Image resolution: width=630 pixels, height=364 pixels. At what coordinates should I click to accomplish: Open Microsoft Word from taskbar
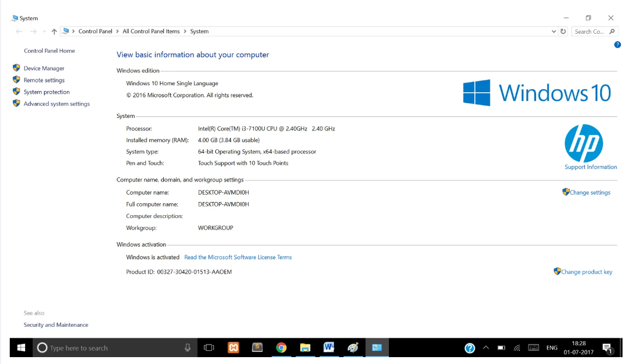pyautogui.click(x=329, y=347)
